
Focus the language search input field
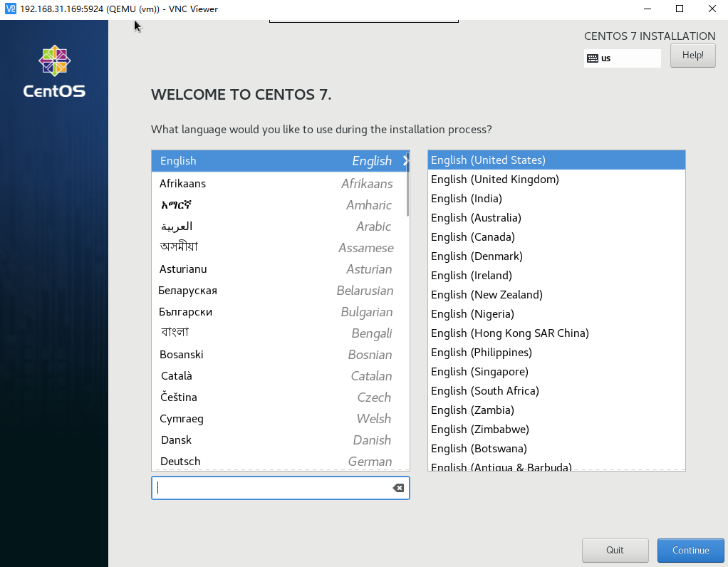pos(281,488)
